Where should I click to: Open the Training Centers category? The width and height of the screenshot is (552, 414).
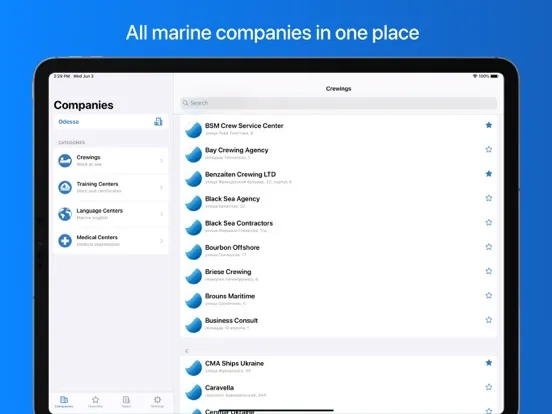tap(111, 187)
